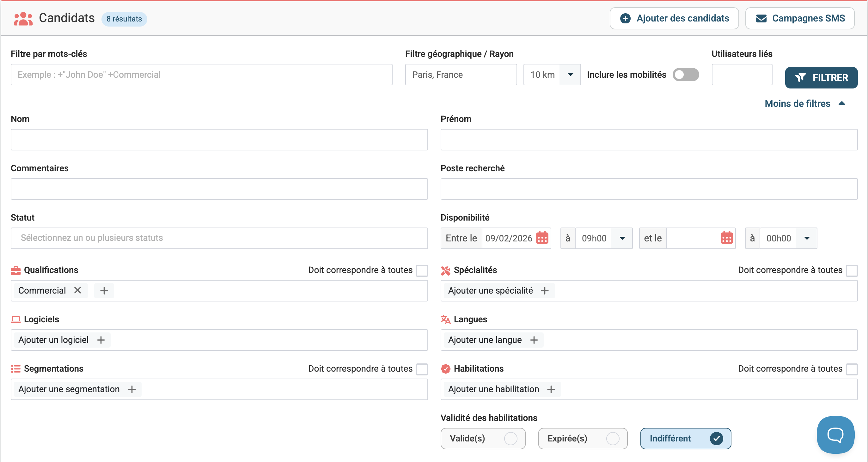Open the 10 km radius dropdown
This screenshot has height=462, width=868.
(570, 75)
